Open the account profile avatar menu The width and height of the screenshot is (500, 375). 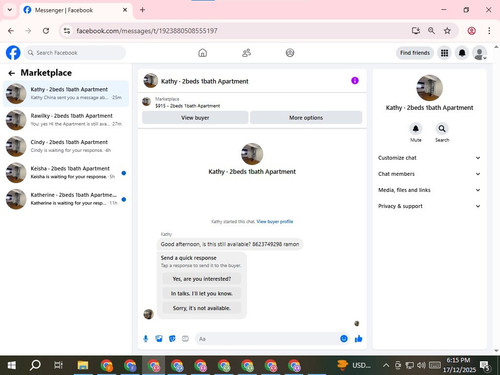tap(479, 53)
